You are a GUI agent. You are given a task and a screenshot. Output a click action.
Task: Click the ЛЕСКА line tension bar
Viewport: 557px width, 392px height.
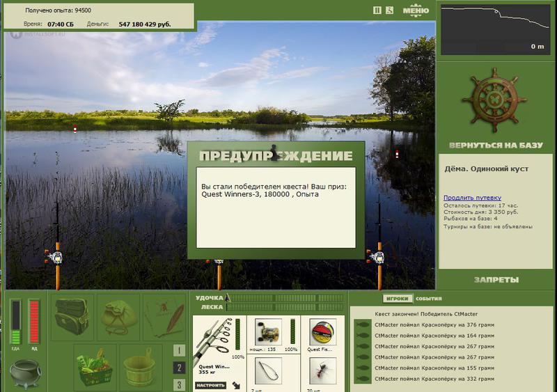286,307
